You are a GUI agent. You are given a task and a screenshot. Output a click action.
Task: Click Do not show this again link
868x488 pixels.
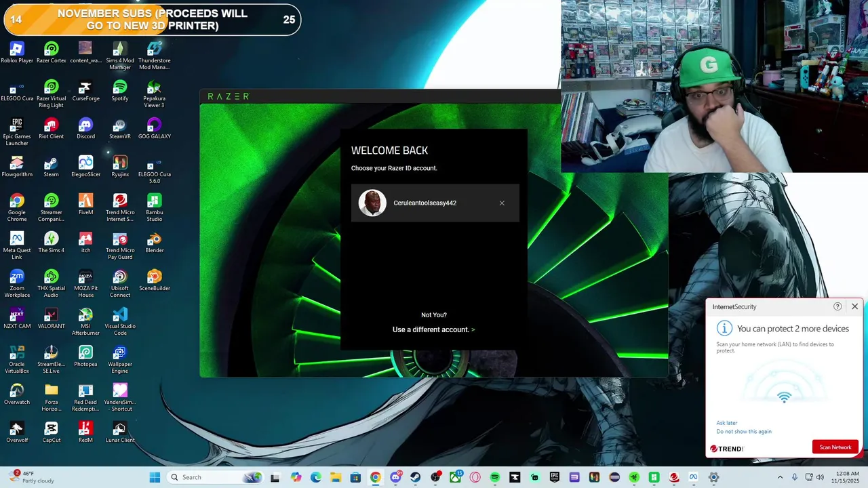pyautogui.click(x=744, y=432)
